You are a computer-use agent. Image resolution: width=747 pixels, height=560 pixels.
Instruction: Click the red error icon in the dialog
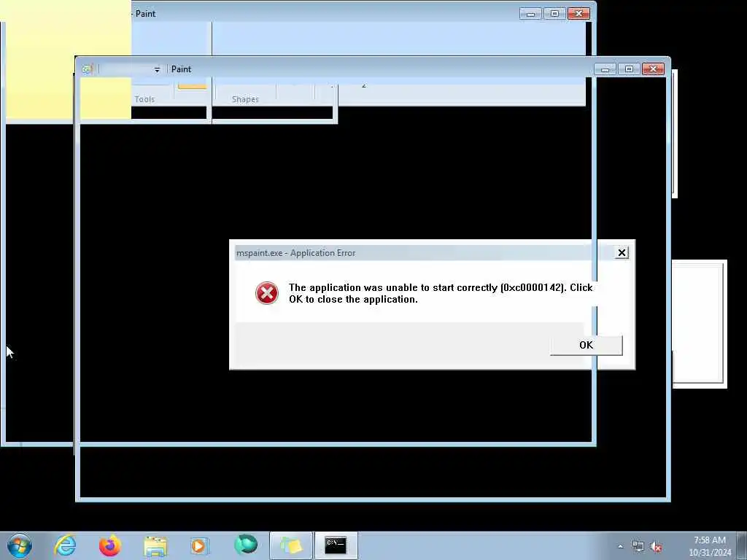(x=267, y=293)
